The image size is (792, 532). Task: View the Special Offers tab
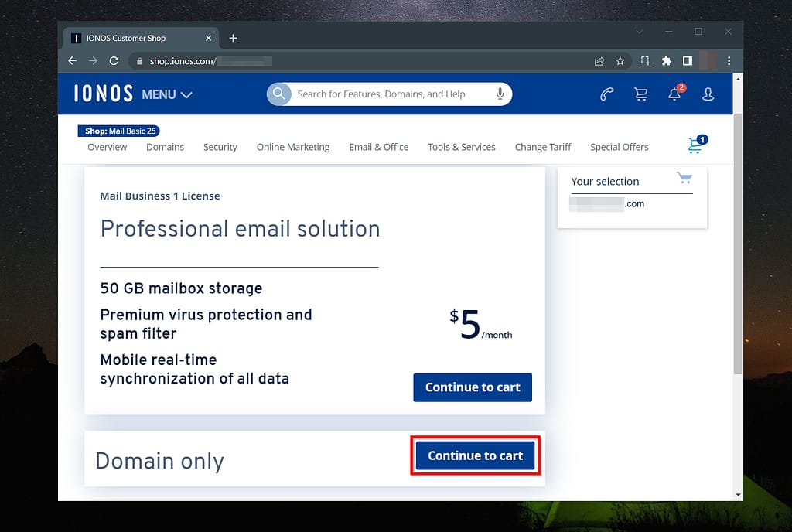[620, 147]
